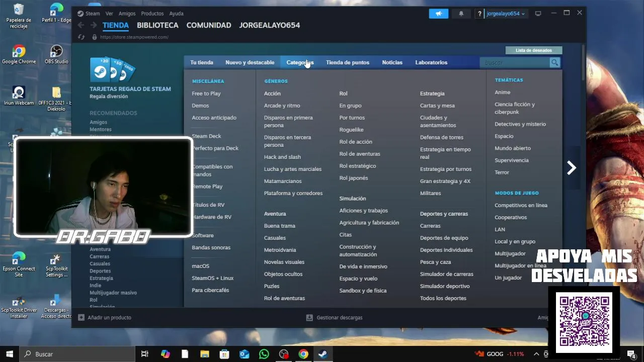Click into the store buscar field
This screenshot has height=362, width=644.
coord(515,62)
